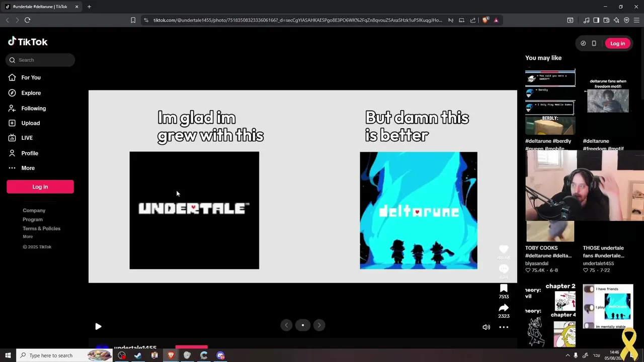The height and width of the screenshot is (362, 644).
Task: Go back in browser history
Action: (7, 20)
